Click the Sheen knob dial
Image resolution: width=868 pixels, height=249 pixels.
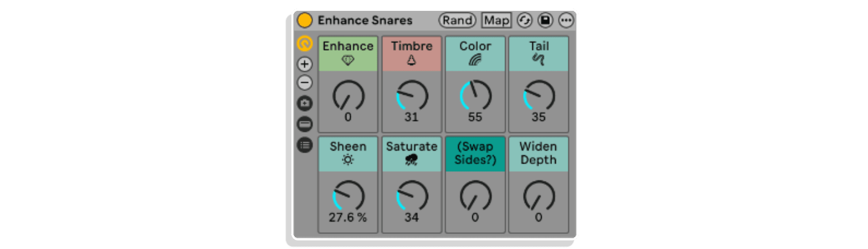point(348,196)
